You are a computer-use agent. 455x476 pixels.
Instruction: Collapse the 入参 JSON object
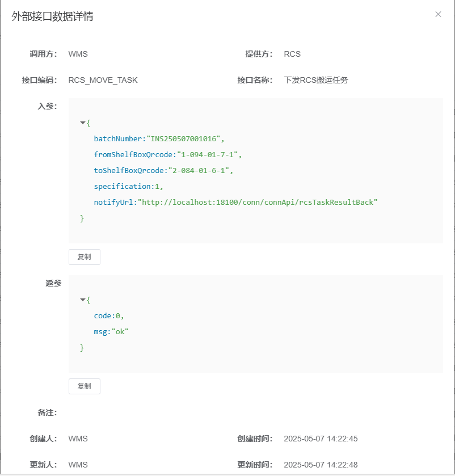click(83, 123)
